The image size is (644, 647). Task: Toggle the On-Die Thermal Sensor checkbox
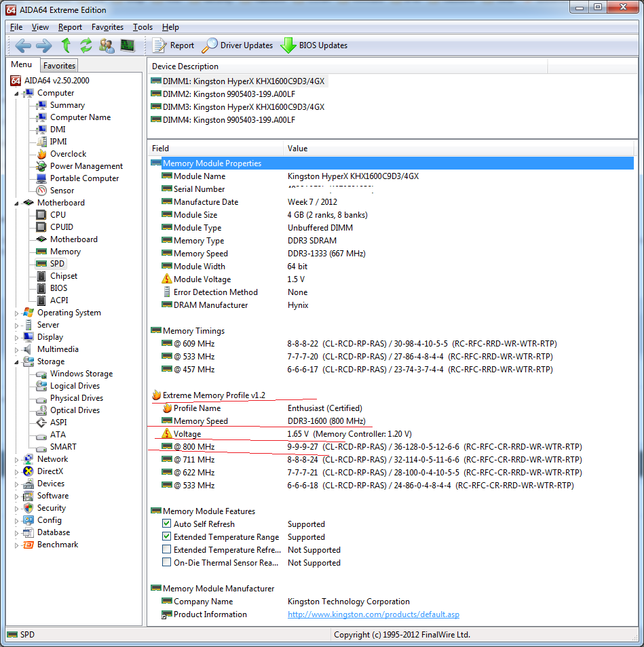pyautogui.click(x=166, y=563)
